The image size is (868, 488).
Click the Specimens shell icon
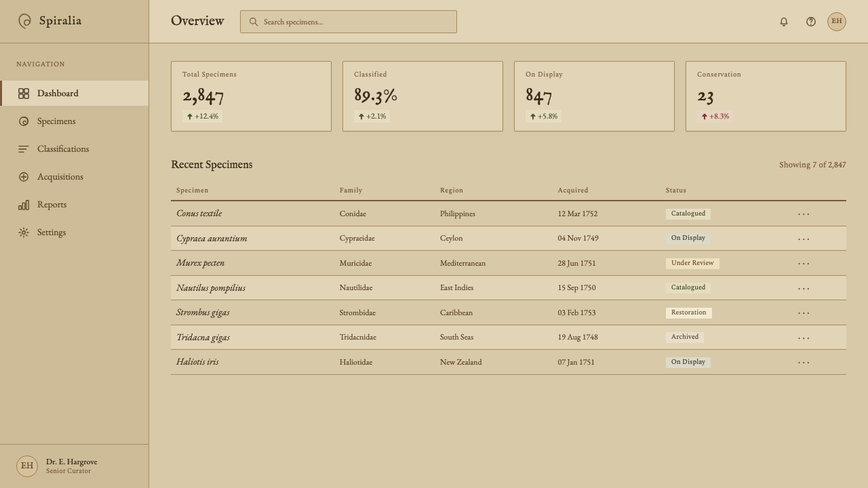coord(24,121)
